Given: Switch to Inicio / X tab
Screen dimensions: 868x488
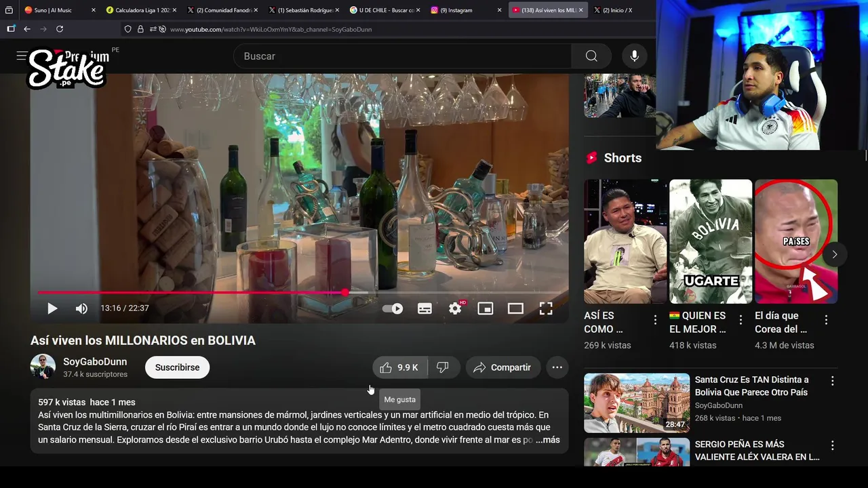Looking at the screenshot, I should [x=620, y=10].
